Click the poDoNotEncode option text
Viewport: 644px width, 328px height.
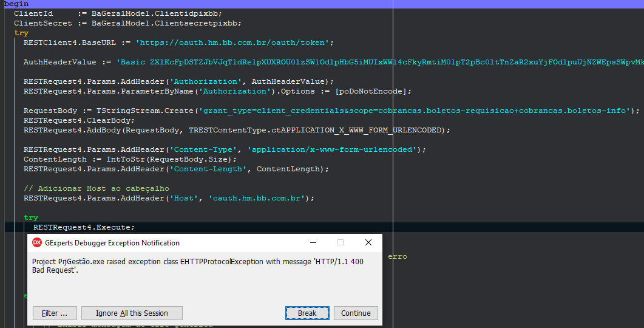[x=371, y=91]
